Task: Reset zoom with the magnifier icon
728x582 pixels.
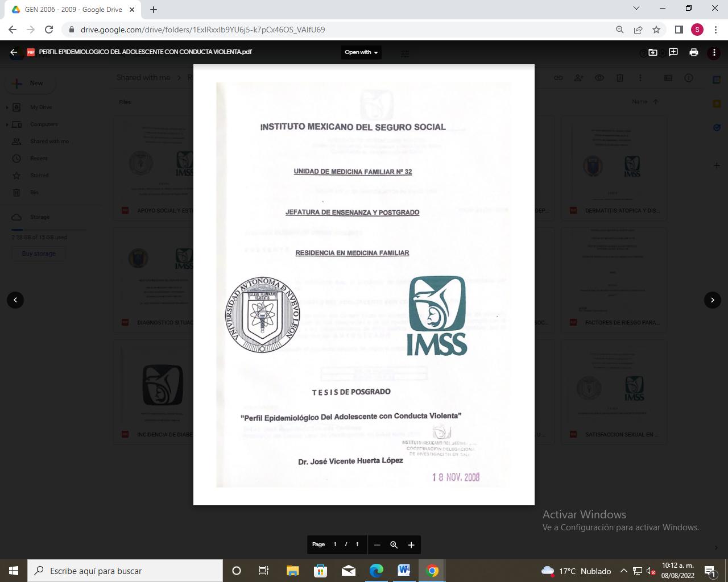Action: pos(394,545)
